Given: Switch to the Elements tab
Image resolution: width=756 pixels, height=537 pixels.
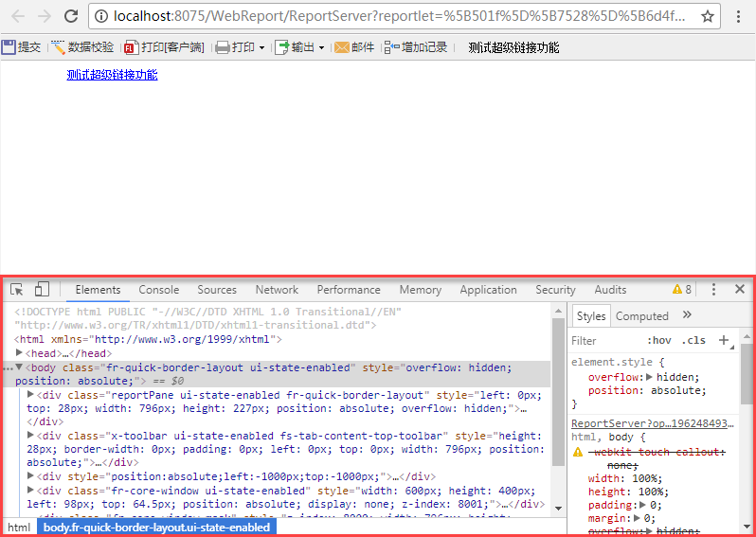Looking at the screenshot, I should coord(98,290).
